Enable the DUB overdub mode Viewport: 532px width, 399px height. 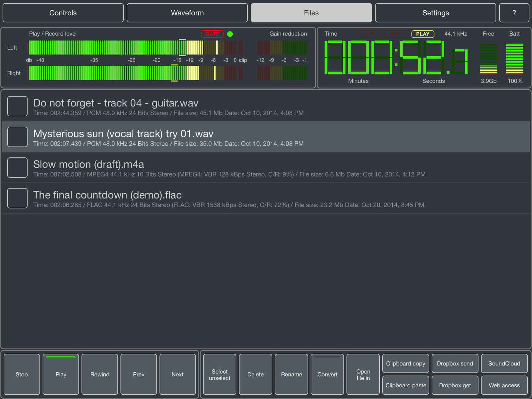coord(368,34)
